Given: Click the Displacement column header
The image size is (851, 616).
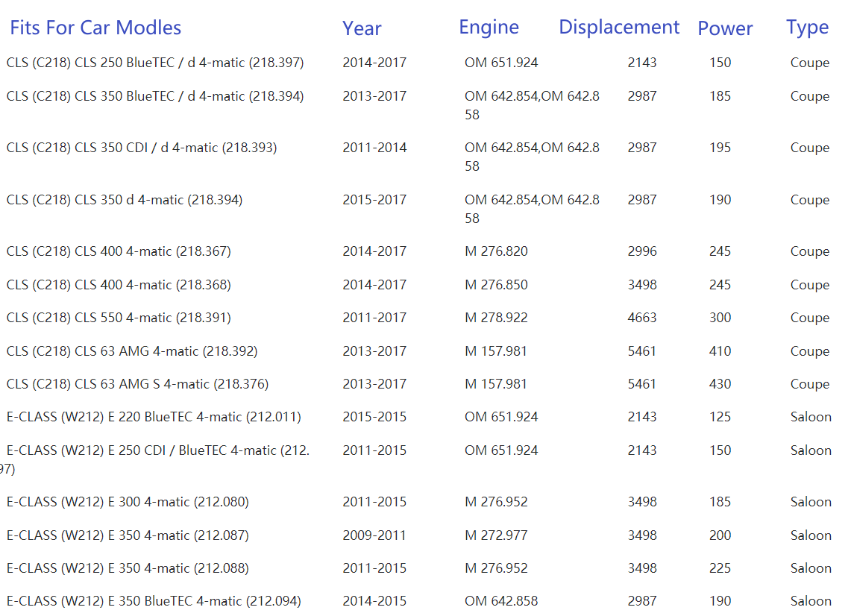Looking at the screenshot, I should point(619,28).
